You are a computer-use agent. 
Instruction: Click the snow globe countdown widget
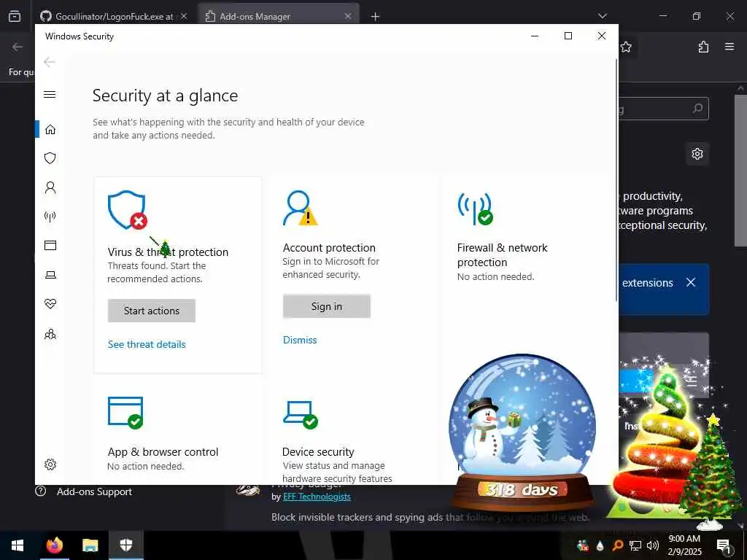click(x=522, y=432)
